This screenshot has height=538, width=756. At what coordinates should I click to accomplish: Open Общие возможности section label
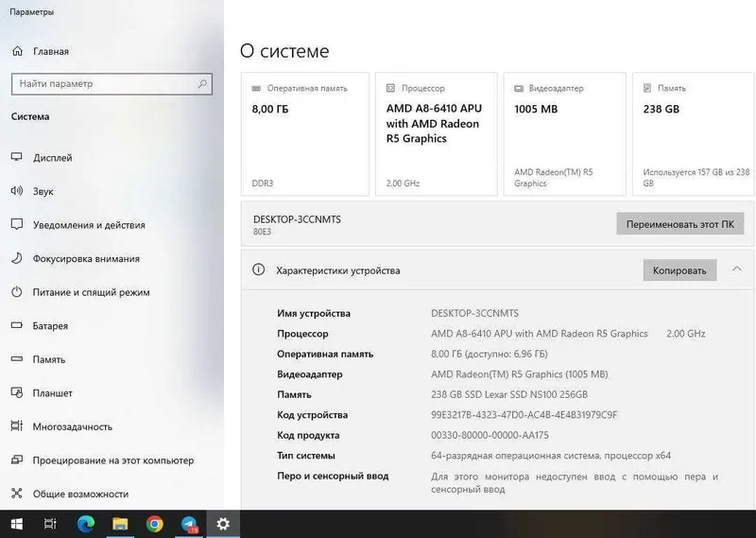click(80, 495)
